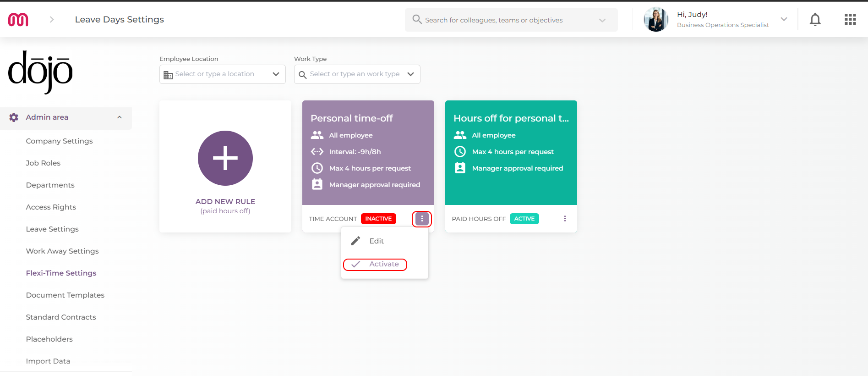
Task: Focus the colleagues search field
Action: pos(511,20)
